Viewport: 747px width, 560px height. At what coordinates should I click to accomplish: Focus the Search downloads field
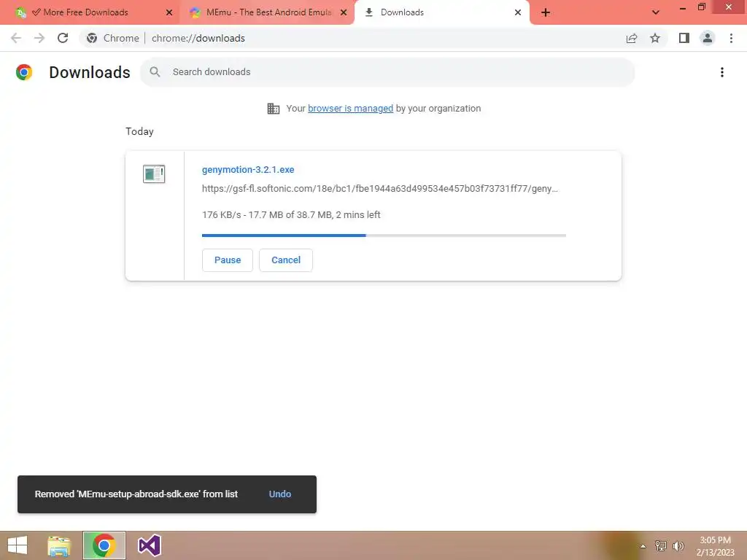[387, 72]
